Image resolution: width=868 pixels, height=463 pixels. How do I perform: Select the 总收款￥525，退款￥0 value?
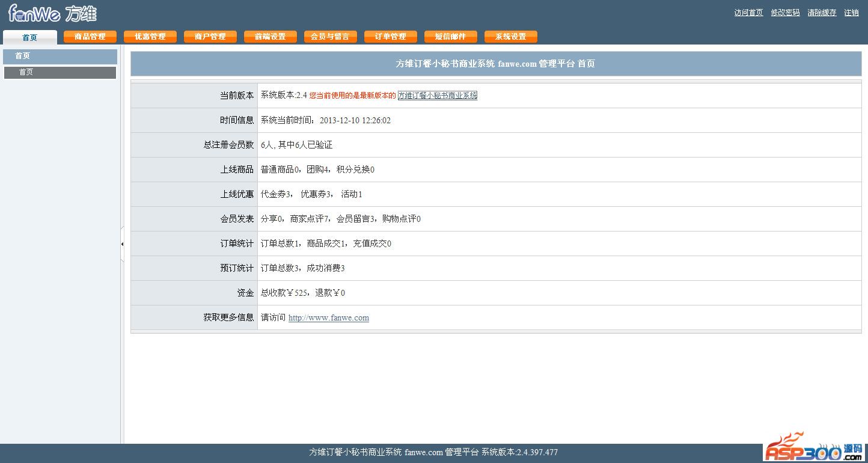(303, 293)
